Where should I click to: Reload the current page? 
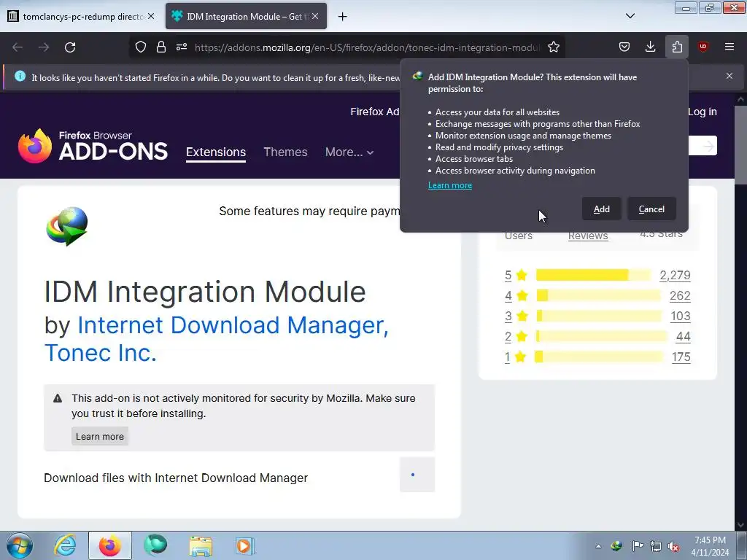click(70, 47)
